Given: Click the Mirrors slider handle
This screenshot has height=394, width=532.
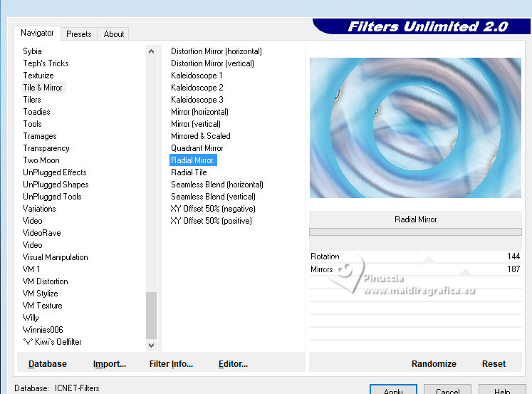Looking at the screenshot, I should 465,272.
